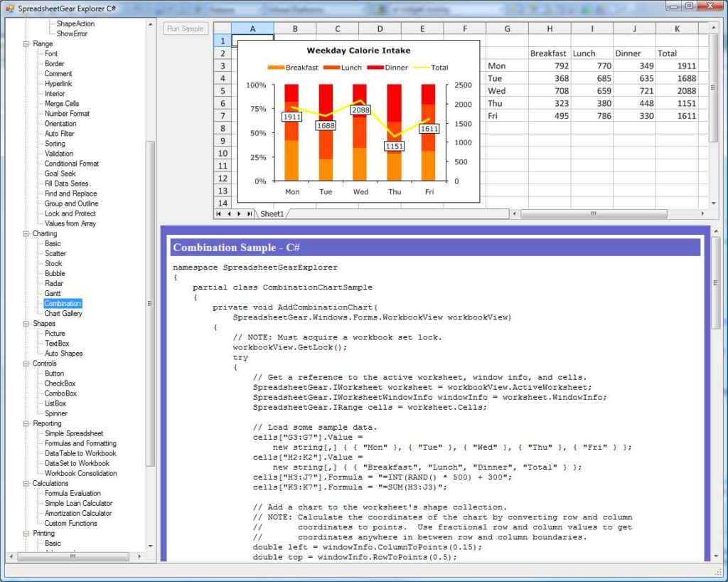Image resolution: width=728 pixels, height=582 pixels.
Task: Click the previous sheet navigation arrow
Action: (x=229, y=213)
